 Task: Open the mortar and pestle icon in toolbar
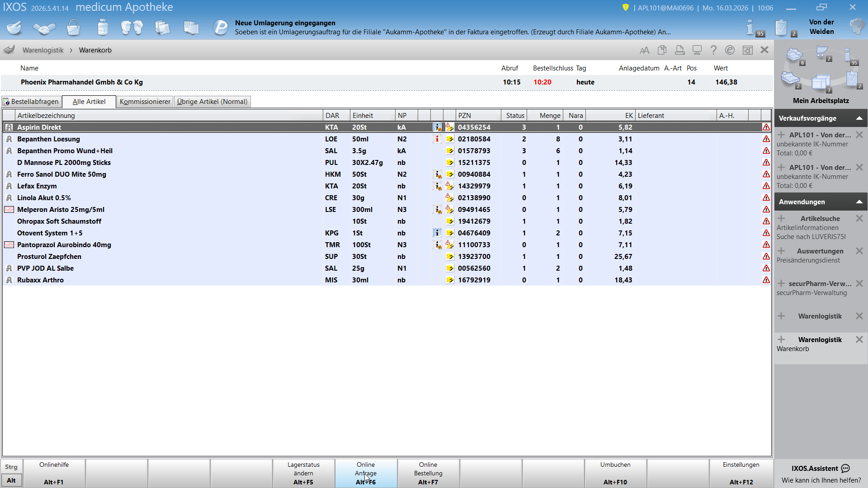pyautogui.click(x=14, y=28)
